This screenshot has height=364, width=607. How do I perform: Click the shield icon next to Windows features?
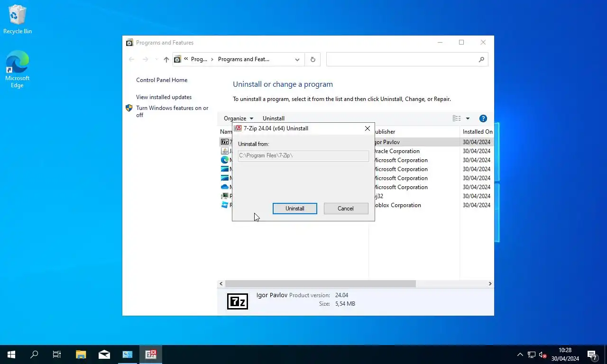pos(129,108)
